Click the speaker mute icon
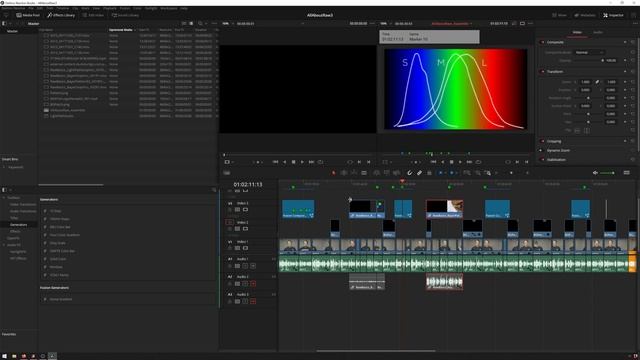 595,173
